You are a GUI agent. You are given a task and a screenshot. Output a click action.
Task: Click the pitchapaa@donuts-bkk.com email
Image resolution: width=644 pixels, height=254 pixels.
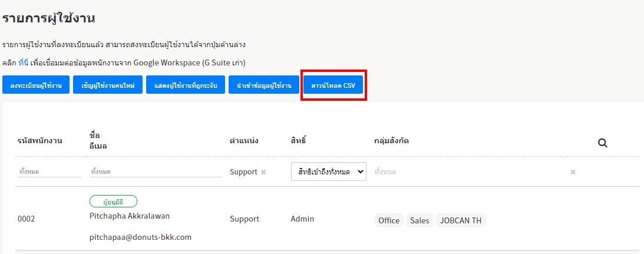coord(141,237)
